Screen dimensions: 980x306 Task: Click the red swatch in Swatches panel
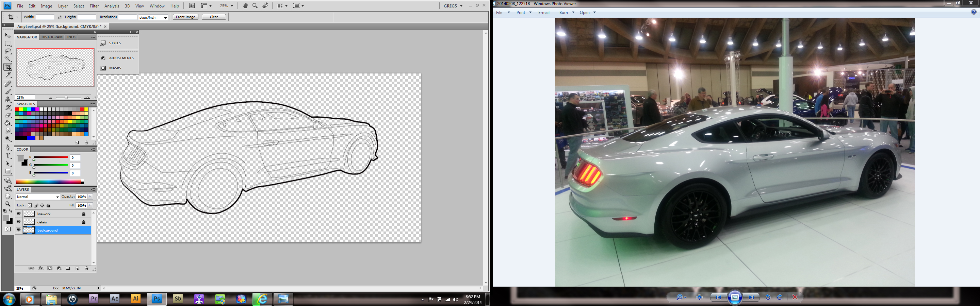pyautogui.click(x=17, y=109)
